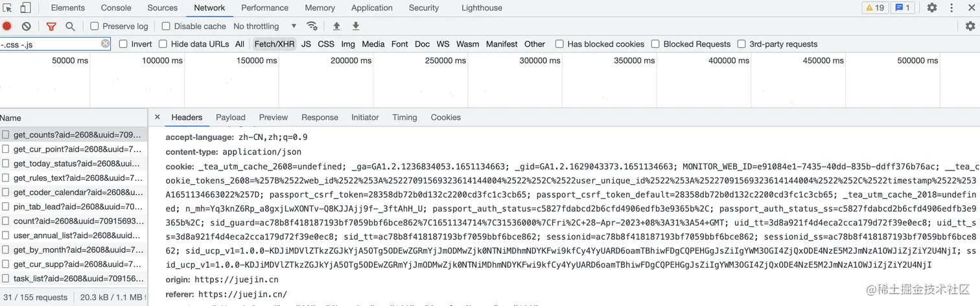Screen dimensions: 980x306
Task: Filter requests by Manifest type
Action: [x=502, y=44]
